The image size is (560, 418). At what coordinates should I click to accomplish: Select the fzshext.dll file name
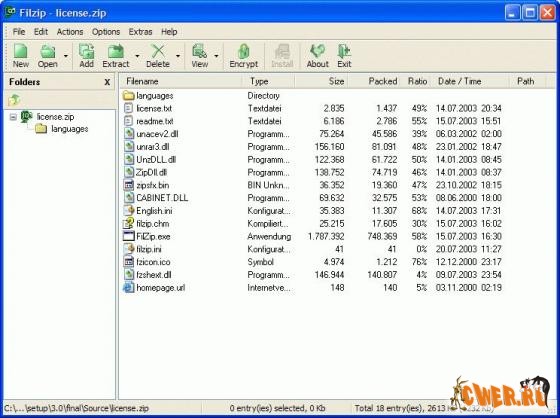154,275
